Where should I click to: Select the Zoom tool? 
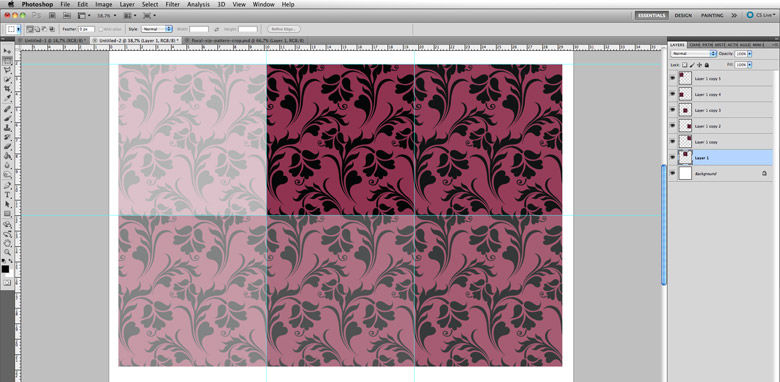pos(7,253)
